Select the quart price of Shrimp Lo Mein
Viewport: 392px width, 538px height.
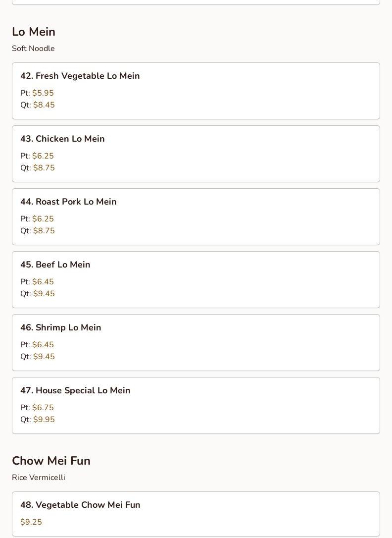(44, 357)
